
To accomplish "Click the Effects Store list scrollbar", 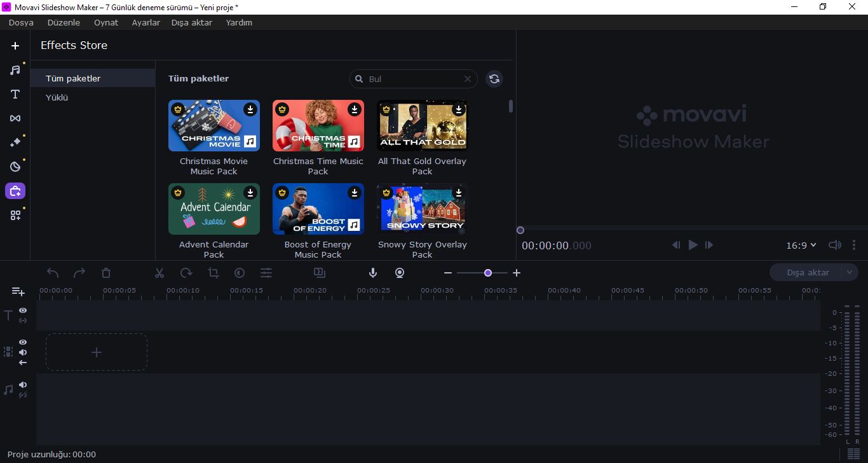I will (x=511, y=106).
